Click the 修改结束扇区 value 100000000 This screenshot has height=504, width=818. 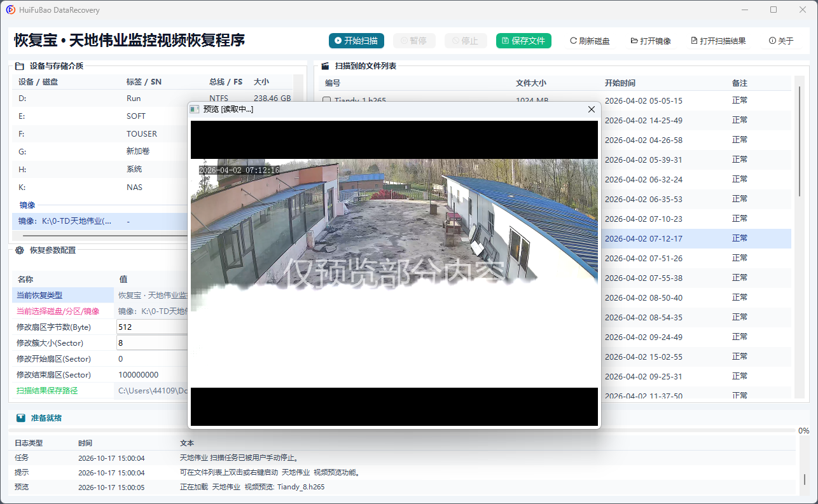click(139, 375)
